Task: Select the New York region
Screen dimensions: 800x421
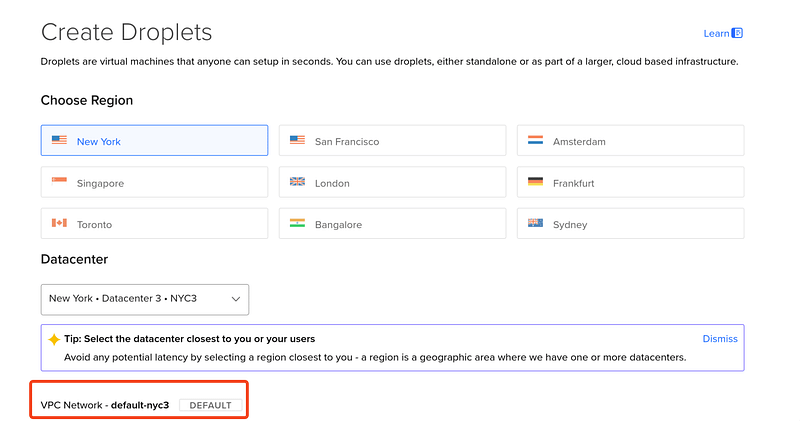Action: 154,141
